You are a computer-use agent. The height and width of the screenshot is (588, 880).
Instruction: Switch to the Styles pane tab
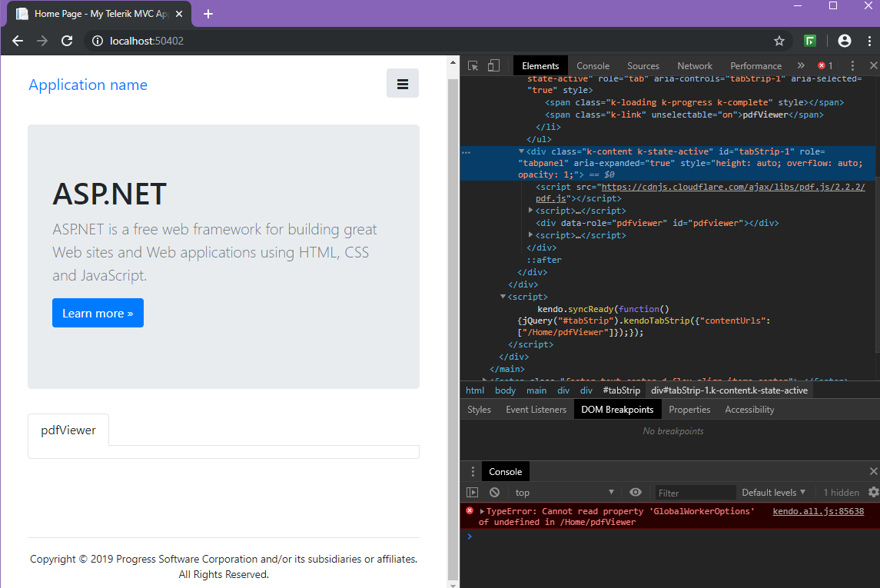pos(479,410)
